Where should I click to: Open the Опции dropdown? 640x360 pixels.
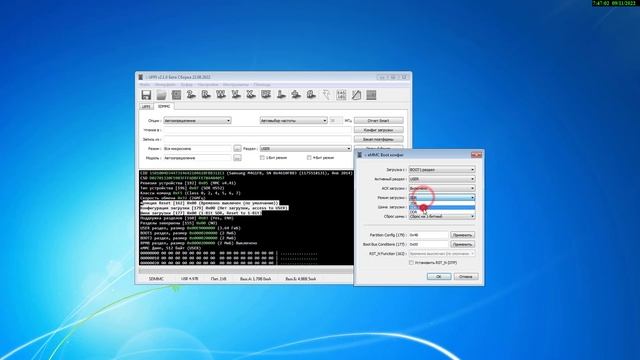[197, 120]
